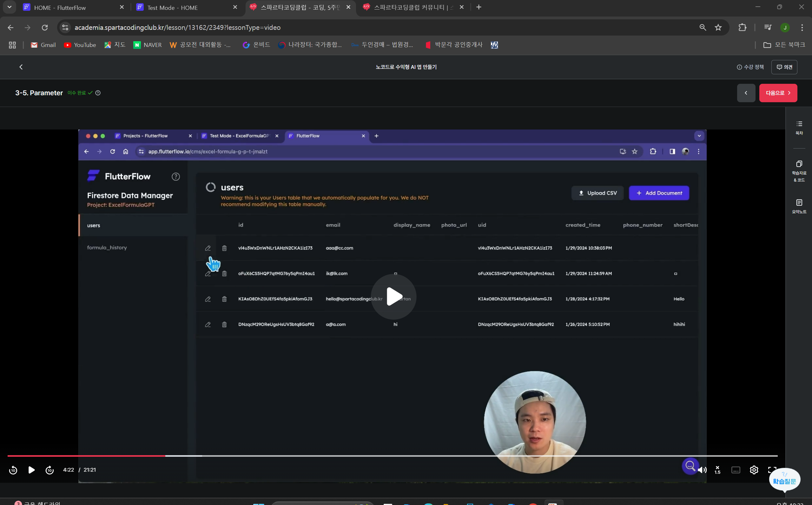Open page zoom magnifier in address bar
812x505 pixels.
point(703,27)
